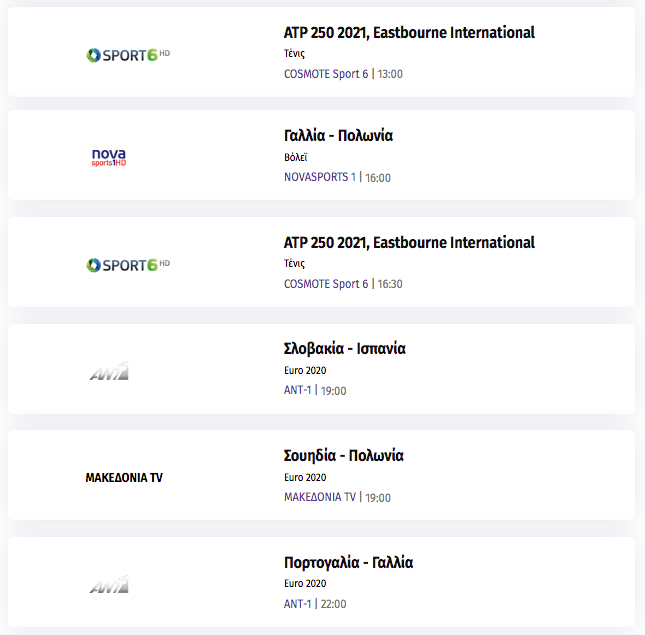This screenshot has height=635, width=645.
Task: Open the ATP 250 Eastbourne International listing at 13:00
Action: point(409,33)
